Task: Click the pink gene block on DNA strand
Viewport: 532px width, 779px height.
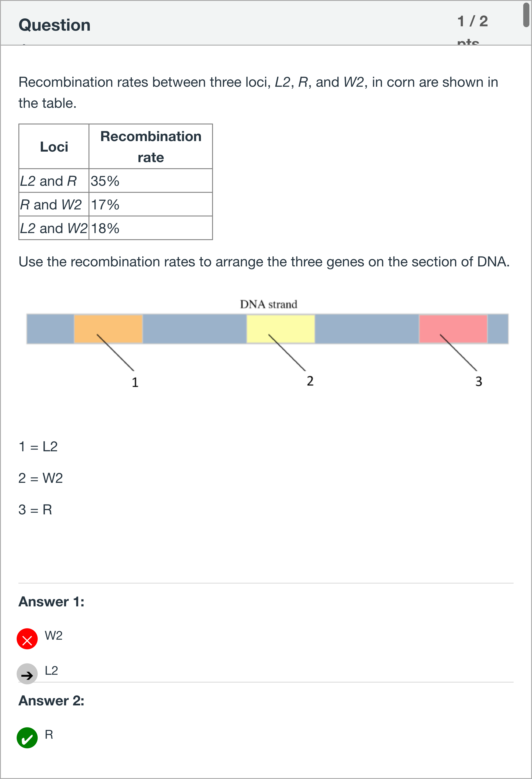Action: pos(453,329)
